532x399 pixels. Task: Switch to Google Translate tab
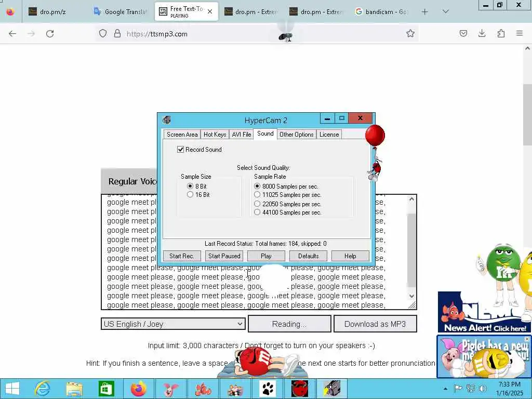tap(121, 12)
